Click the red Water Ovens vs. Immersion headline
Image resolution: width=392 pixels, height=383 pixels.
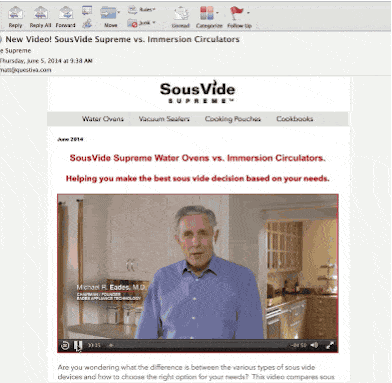(x=197, y=158)
